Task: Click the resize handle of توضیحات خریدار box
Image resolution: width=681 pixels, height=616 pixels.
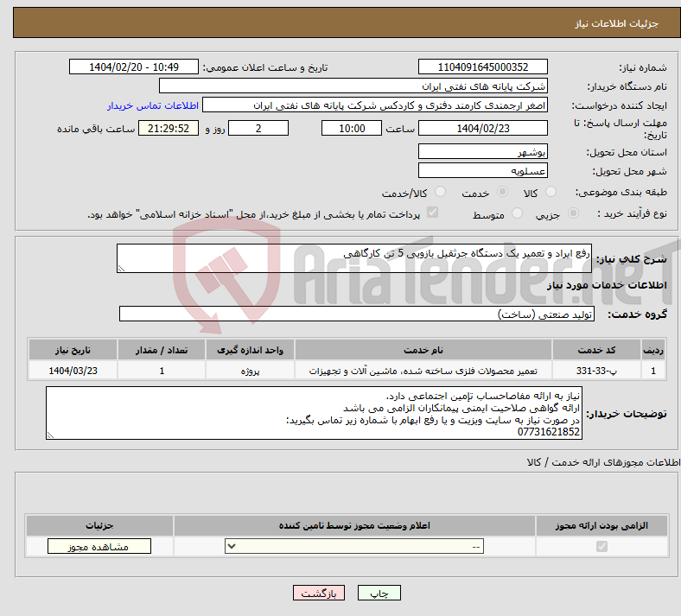Action: pyautogui.click(x=50, y=435)
